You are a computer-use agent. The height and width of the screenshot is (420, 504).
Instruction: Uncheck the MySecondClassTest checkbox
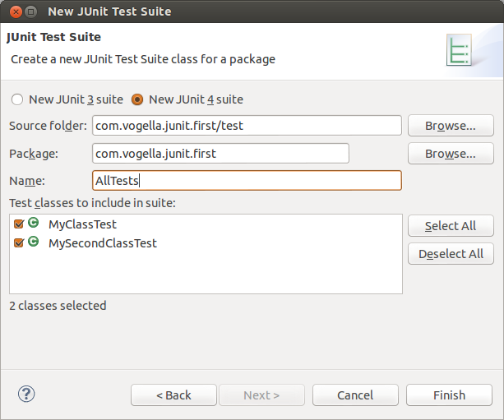[19, 242]
